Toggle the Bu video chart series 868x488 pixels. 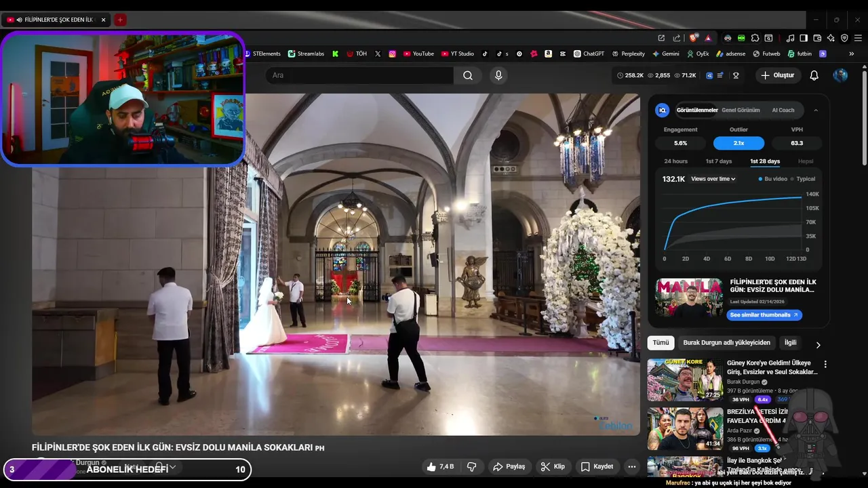(x=773, y=179)
